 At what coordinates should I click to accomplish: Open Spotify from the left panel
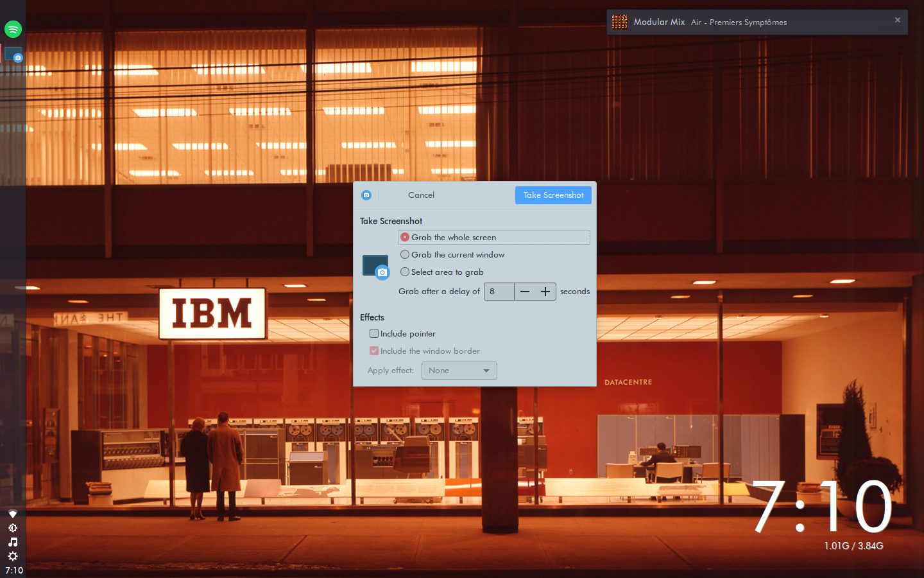13,29
